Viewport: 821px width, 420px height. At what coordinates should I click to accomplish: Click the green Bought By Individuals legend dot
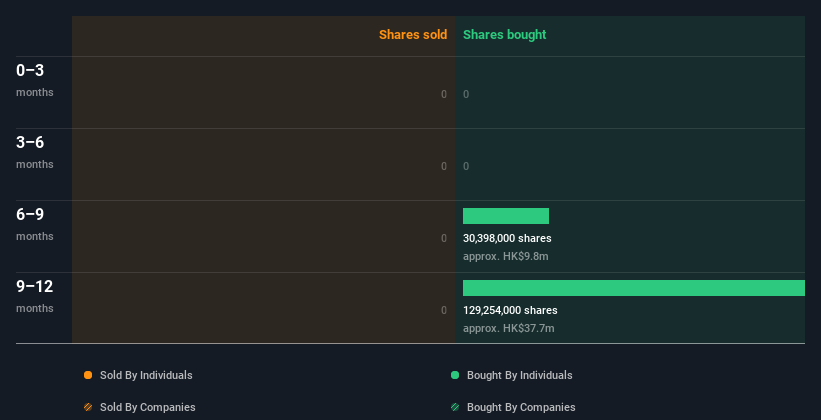pyautogui.click(x=454, y=375)
